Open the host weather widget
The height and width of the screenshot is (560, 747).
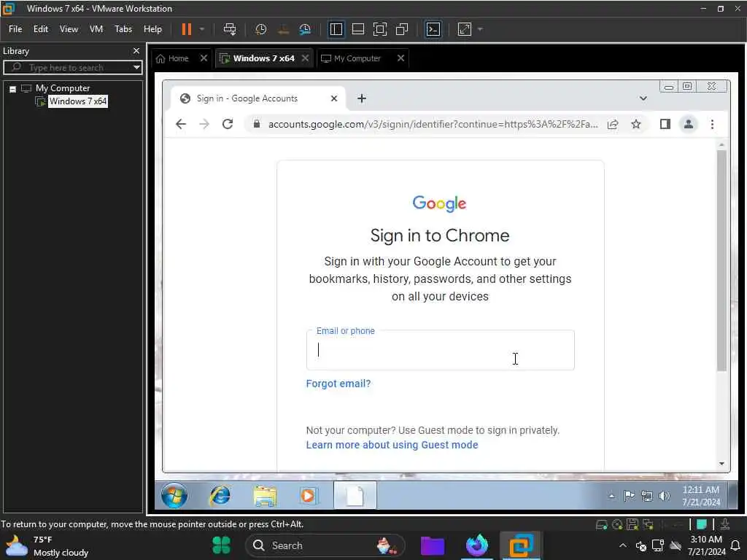coord(47,546)
